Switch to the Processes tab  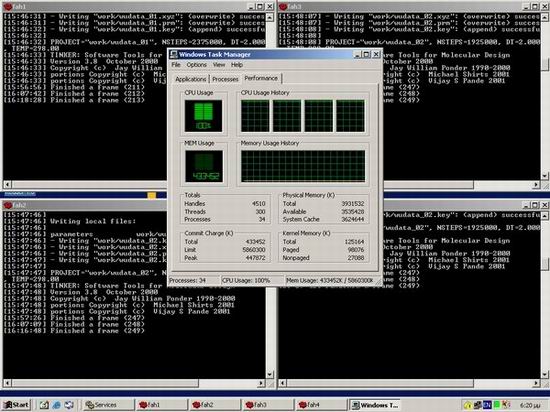[225, 79]
